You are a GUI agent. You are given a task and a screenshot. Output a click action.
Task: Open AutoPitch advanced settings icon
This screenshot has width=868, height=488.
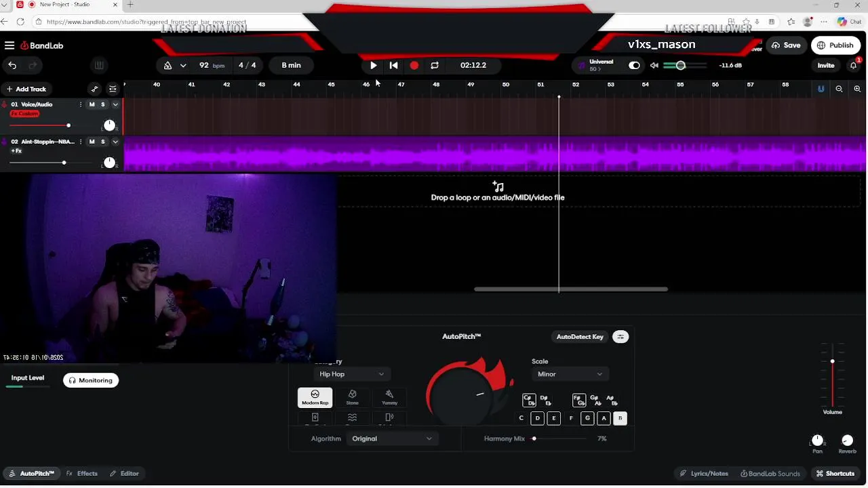(620, 337)
